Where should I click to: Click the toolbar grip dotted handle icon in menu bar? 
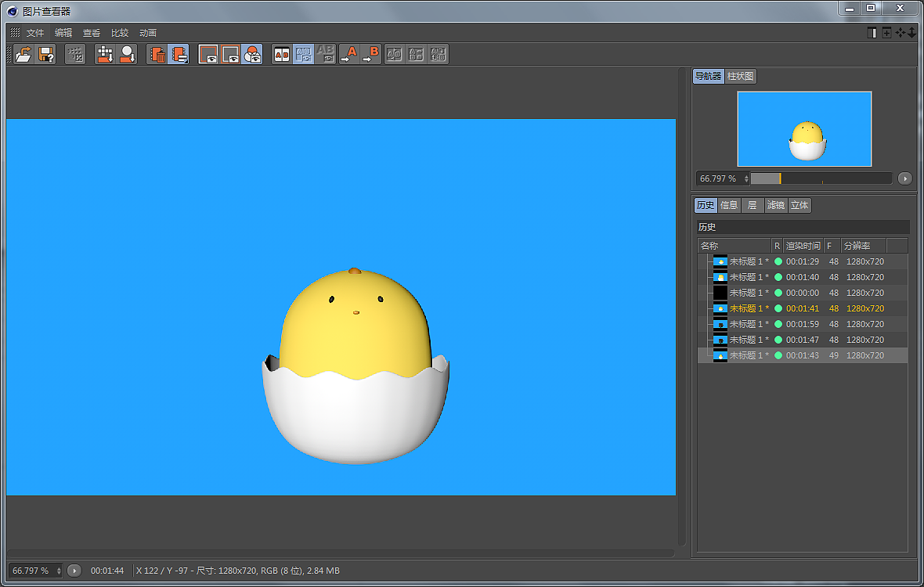tap(15, 32)
